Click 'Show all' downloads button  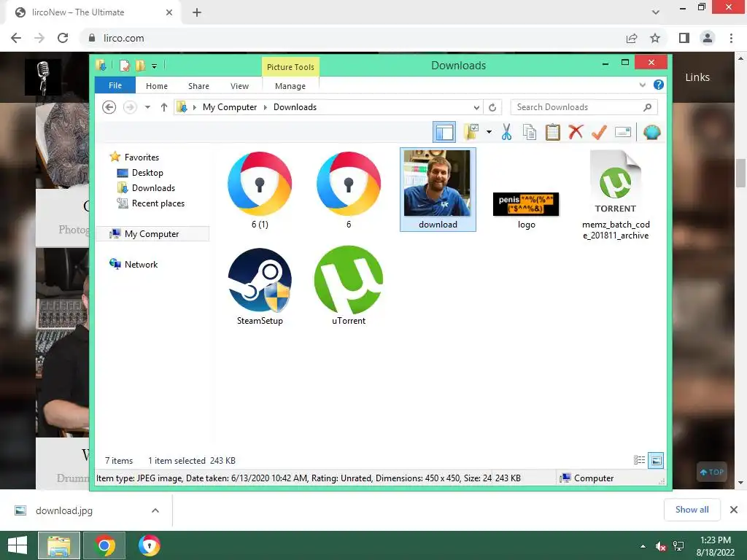(692, 510)
